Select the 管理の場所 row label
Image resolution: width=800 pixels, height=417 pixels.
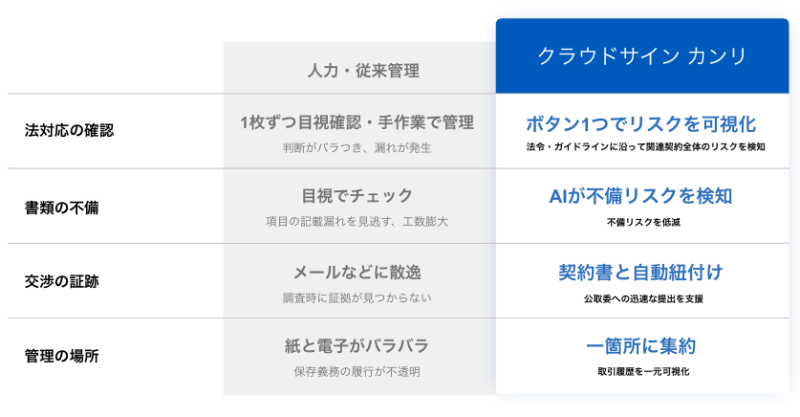click(62, 356)
